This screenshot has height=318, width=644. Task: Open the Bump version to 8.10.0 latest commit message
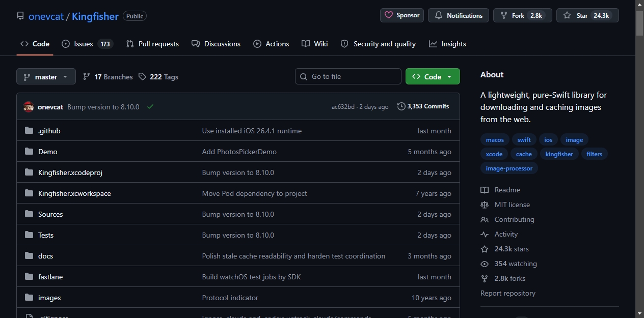(x=103, y=107)
